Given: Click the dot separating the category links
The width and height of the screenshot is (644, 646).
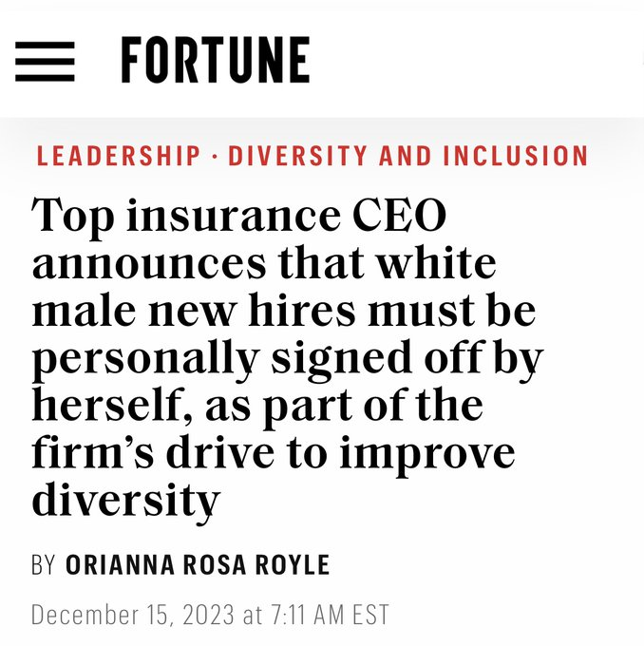Looking at the screenshot, I should (215, 156).
